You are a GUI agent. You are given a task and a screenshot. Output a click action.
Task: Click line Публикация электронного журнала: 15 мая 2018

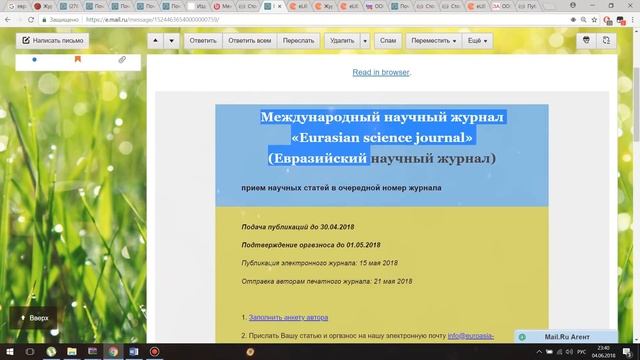point(319,263)
